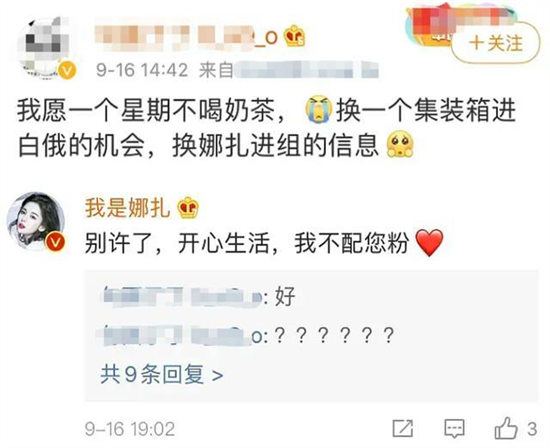
Task: Open the reply with six question marks
Action: coord(249,335)
